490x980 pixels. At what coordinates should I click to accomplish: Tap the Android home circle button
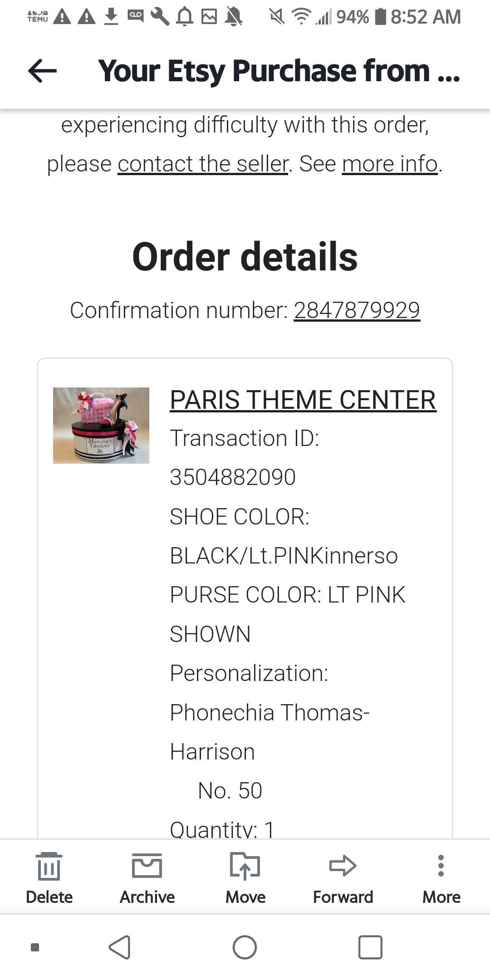click(x=245, y=947)
